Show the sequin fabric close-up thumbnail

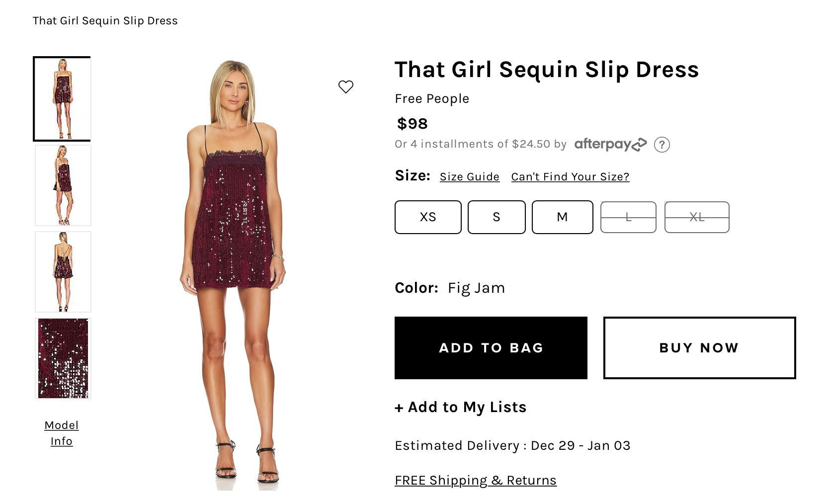(63, 358)
